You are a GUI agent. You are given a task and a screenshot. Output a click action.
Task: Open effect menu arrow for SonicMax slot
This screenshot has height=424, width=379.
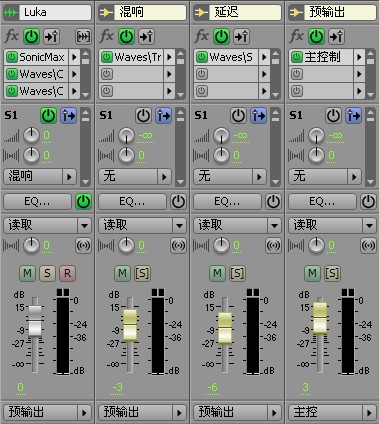point(74,57)
